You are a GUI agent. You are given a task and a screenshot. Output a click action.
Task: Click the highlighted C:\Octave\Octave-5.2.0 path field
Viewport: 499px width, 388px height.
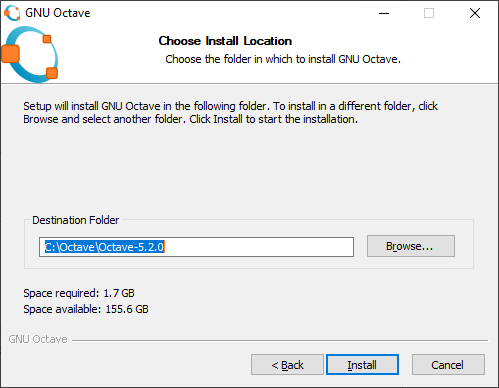[196, 247]
